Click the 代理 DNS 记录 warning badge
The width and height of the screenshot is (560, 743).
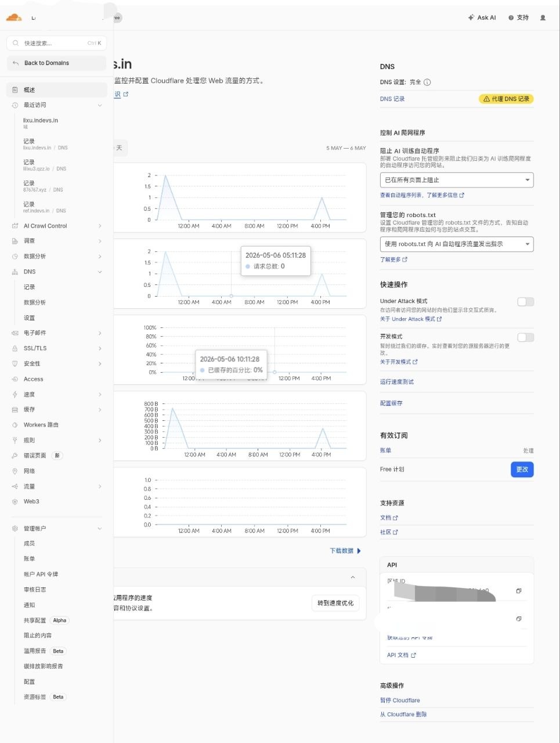click(506, 99)
